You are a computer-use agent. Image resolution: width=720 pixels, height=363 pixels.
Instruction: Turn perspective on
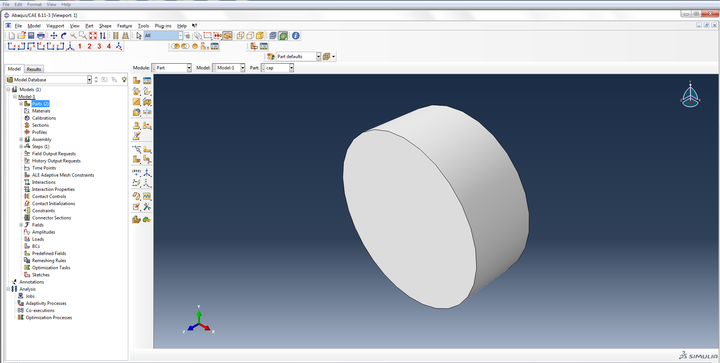click(x=125, y=35)
